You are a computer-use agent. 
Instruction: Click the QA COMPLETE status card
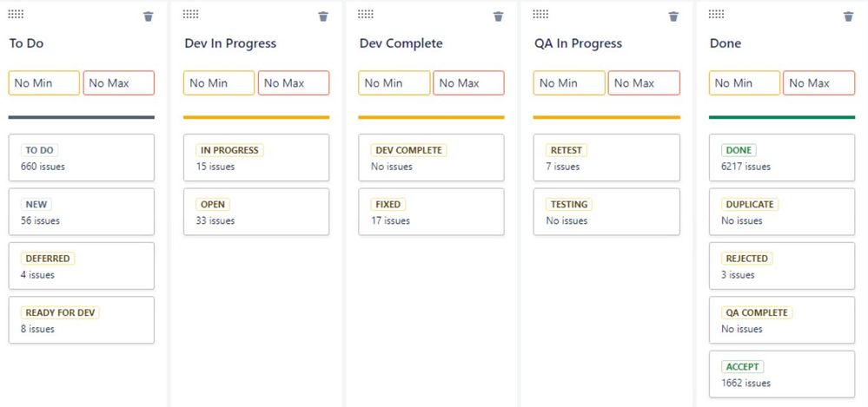pyautogui.click(x=781, y=320)
